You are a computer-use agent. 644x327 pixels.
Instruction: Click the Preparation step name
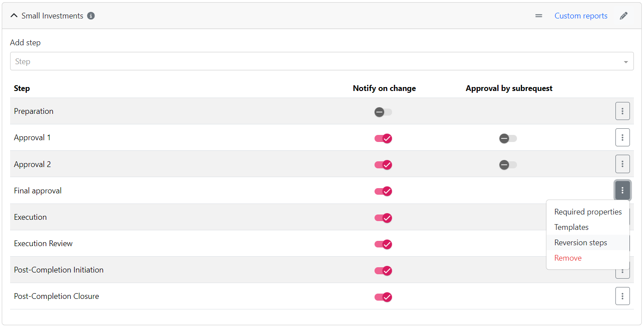[34, 111]
